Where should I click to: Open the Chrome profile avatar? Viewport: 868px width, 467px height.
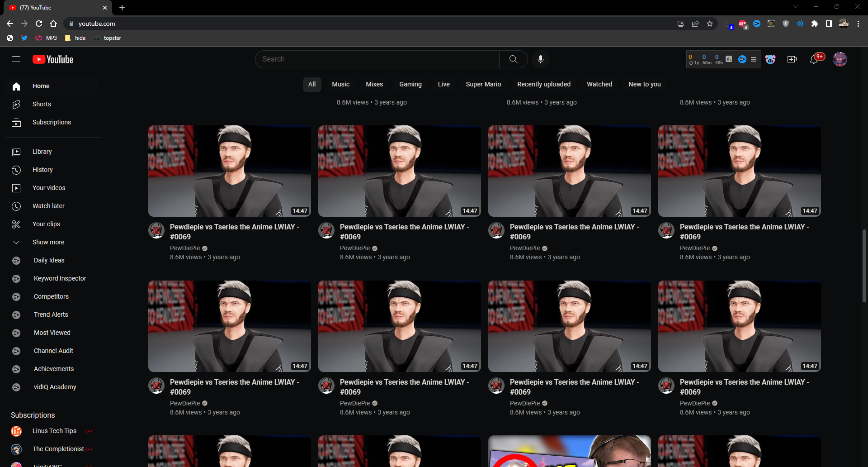844,24
